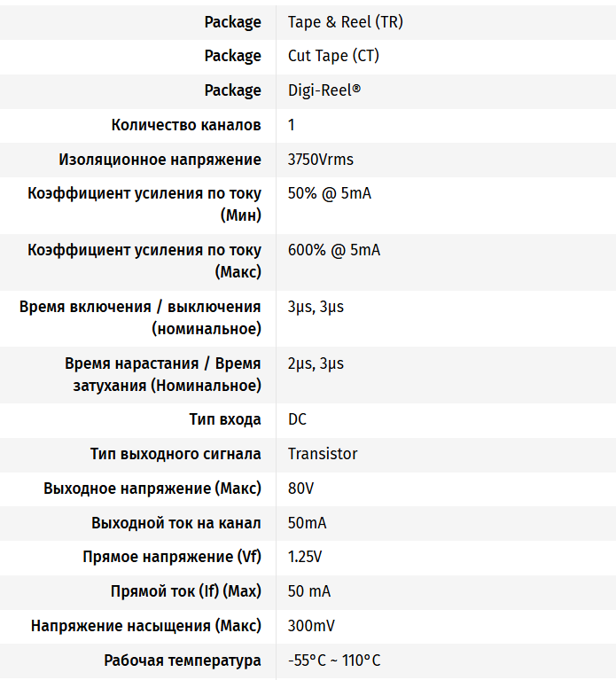Click the '300mV' saturation voltage value

pos(311,626)
